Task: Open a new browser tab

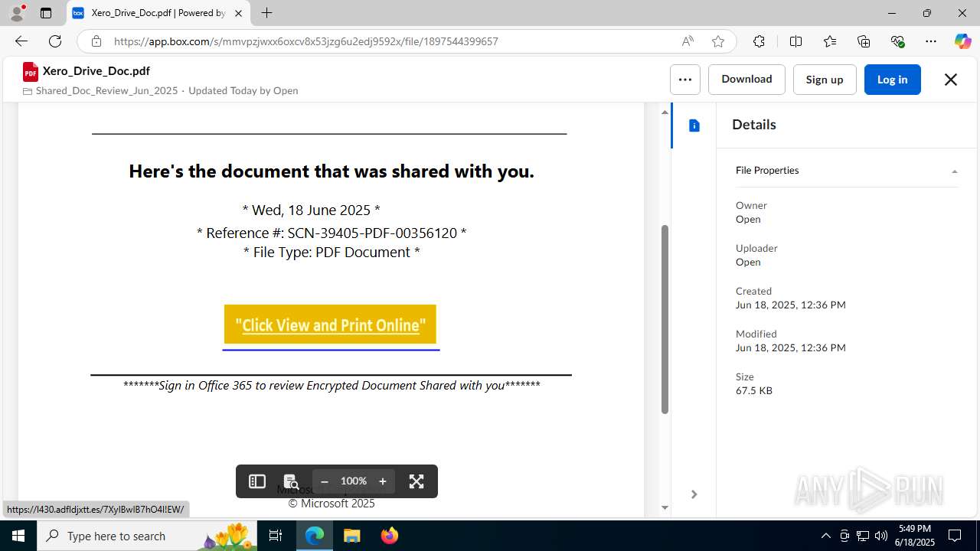Action: (266, 13)
